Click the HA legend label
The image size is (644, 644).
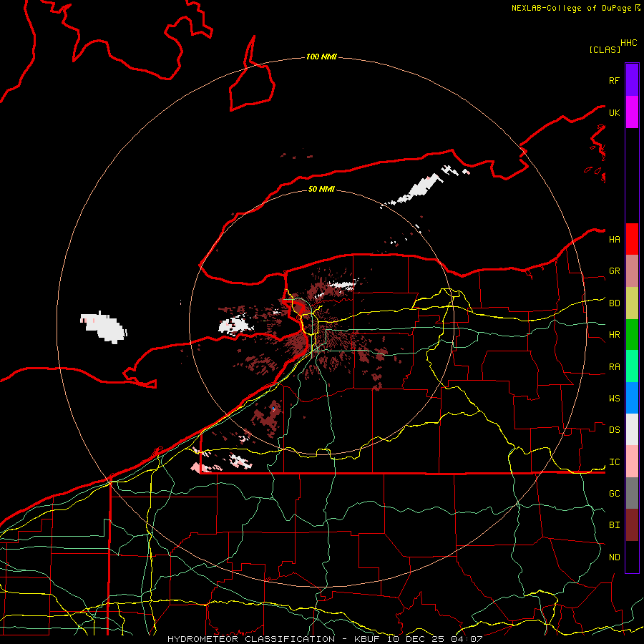click(x=614, y=240)
